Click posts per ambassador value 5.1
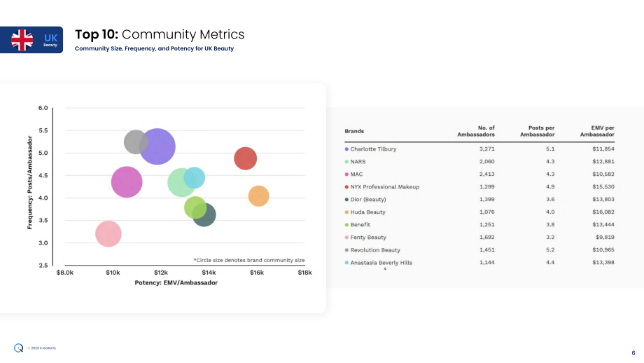Viewport: 644px width, 363px height. [x=550, y=149]
